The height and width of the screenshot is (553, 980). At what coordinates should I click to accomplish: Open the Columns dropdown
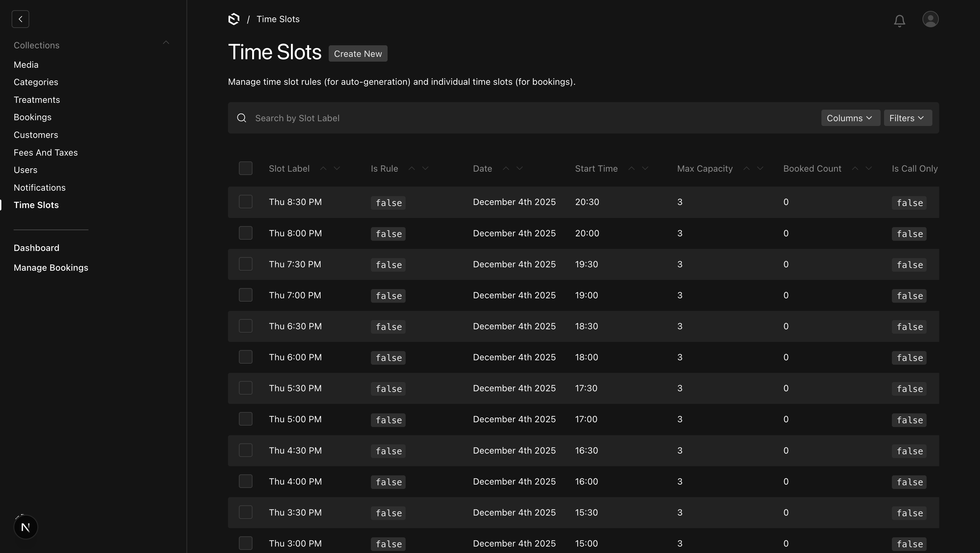[x=850, y=118]
